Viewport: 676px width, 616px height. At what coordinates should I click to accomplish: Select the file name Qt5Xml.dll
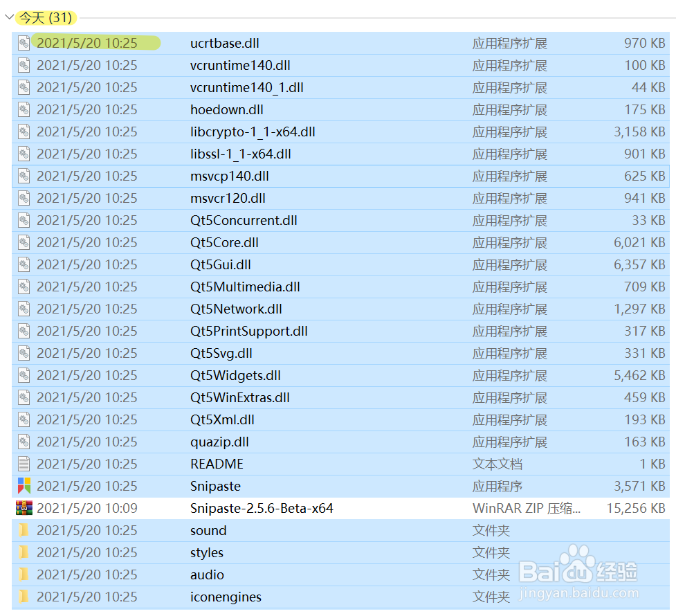click(x=222, y=419)
